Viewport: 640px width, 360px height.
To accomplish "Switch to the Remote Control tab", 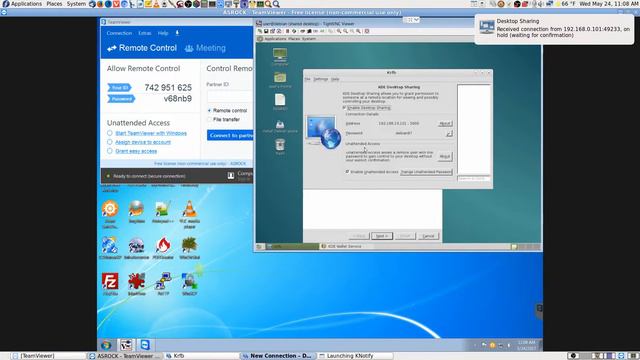I will (142, 48).
